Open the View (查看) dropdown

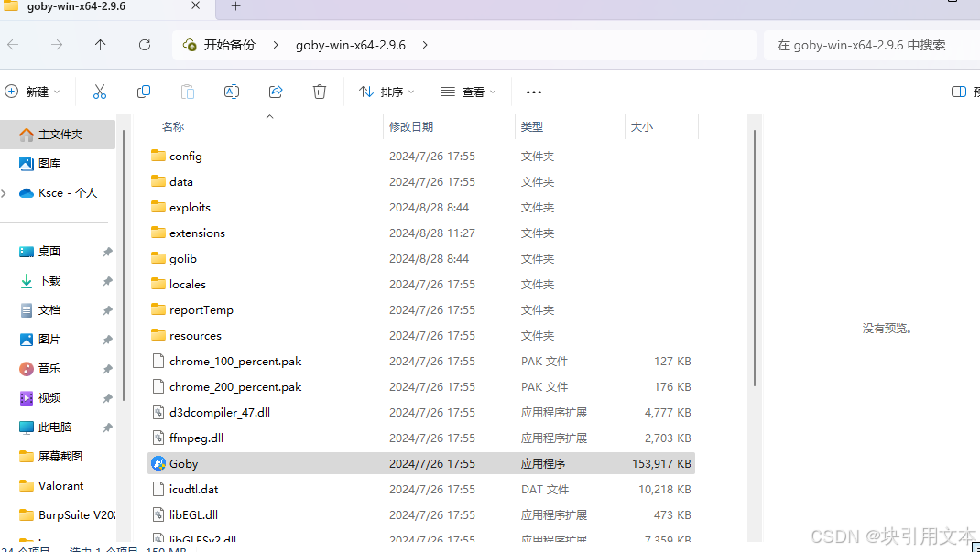click(x=468, y=92)
